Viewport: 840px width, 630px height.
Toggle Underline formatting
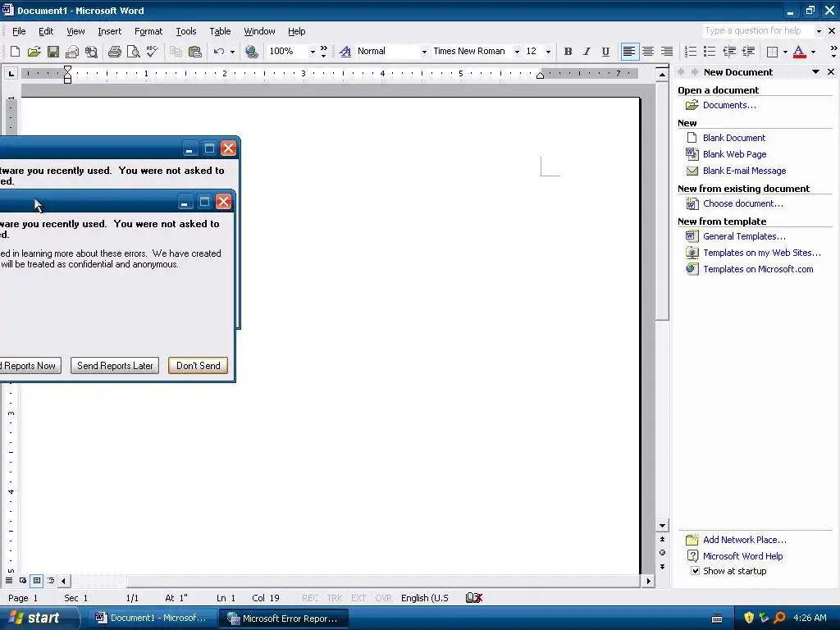pyautogui.click(x=605, y=52)
